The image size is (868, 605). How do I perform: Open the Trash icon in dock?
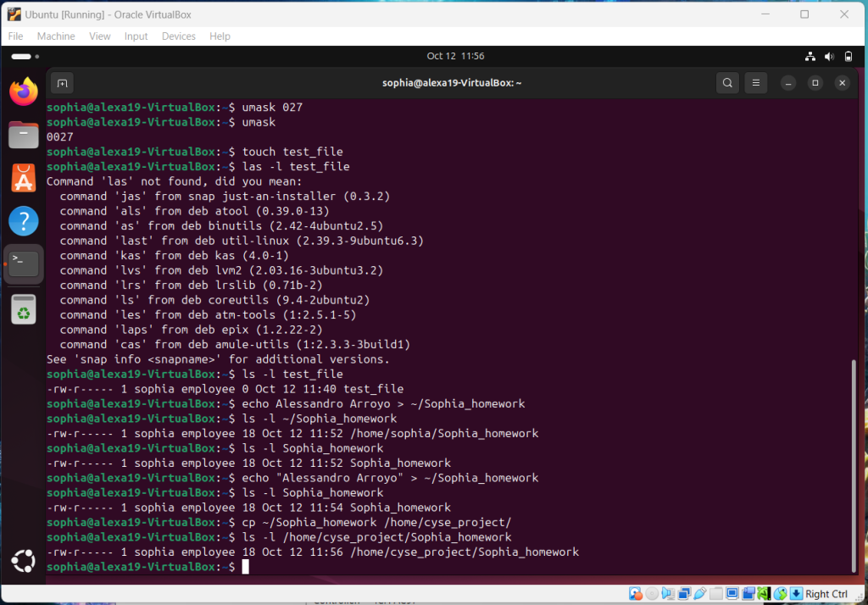click(x=24, y=309)
